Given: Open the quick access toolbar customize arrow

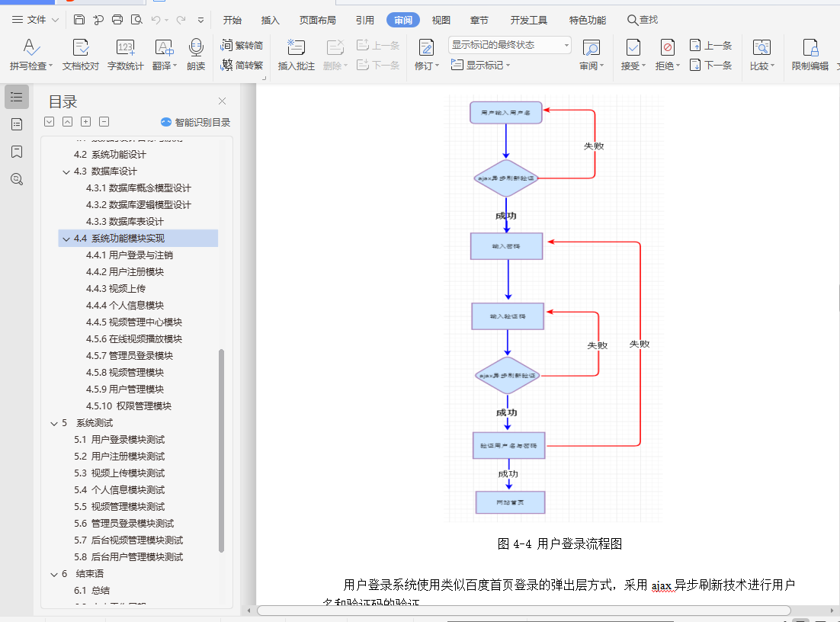Looking at the screenshot, I should tap(201, 21).
